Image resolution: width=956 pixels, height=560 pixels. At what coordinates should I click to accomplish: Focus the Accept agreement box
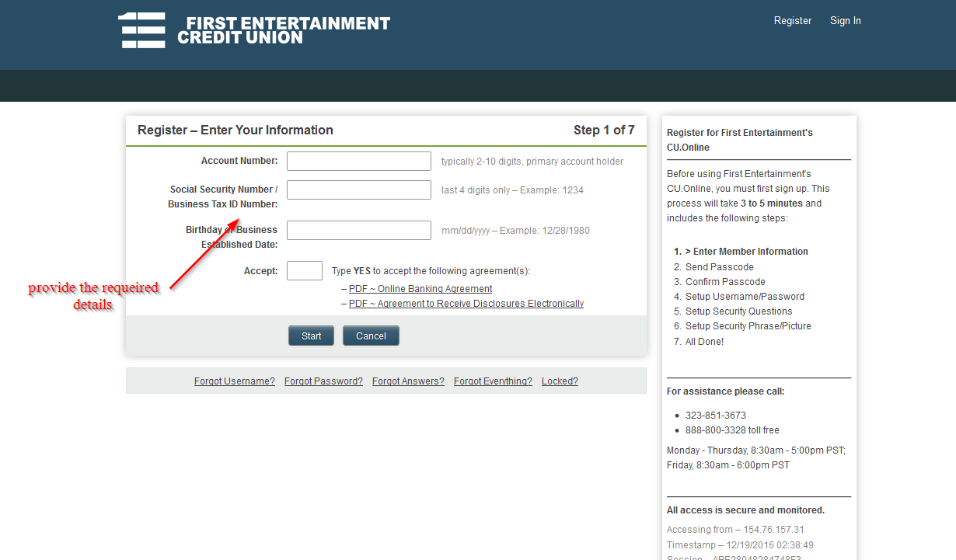305,270
